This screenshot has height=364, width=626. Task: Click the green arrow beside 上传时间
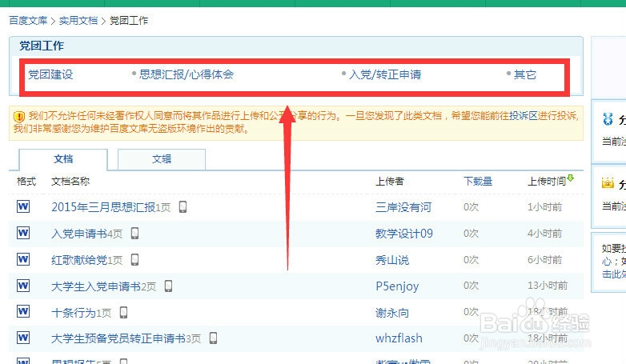click(571, 178)
